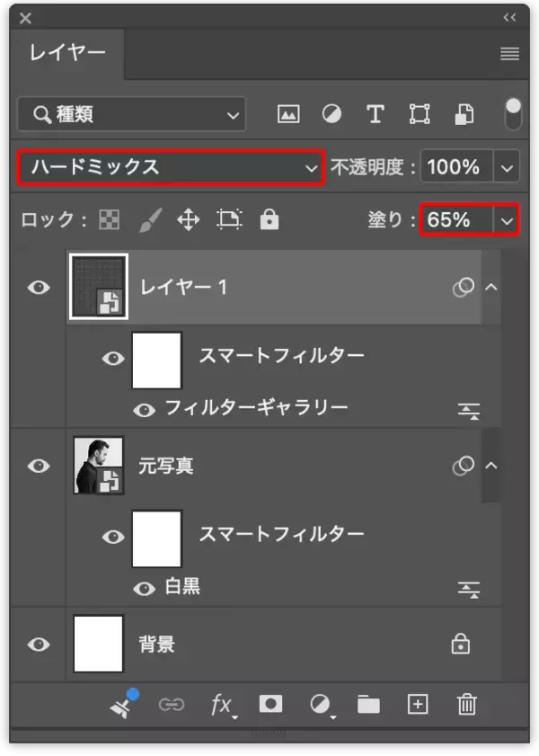The width and height of the screenshot is (539, 756).
Task: Open the panel hamburger menu
Action: click(509, 54)
